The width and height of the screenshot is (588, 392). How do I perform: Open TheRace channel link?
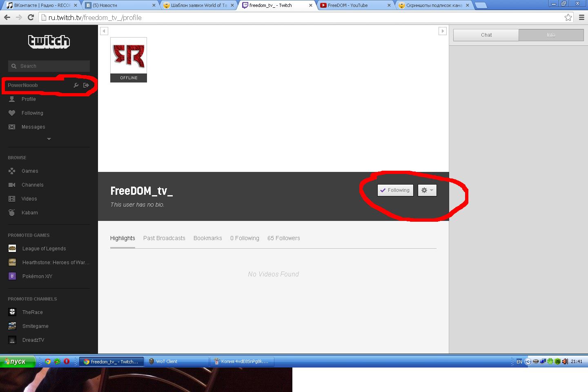pyautogui.click(x=33, y=312)
